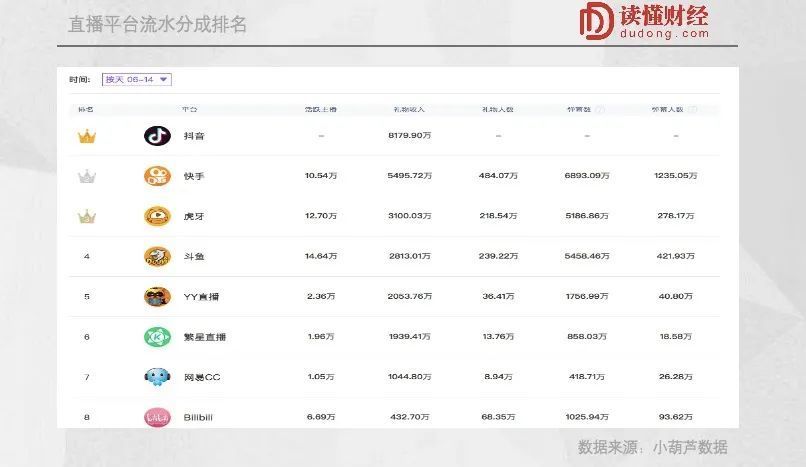Click the YY直播 platform logo
Viewport: 806px width, 467px height.
click(157, 296)
